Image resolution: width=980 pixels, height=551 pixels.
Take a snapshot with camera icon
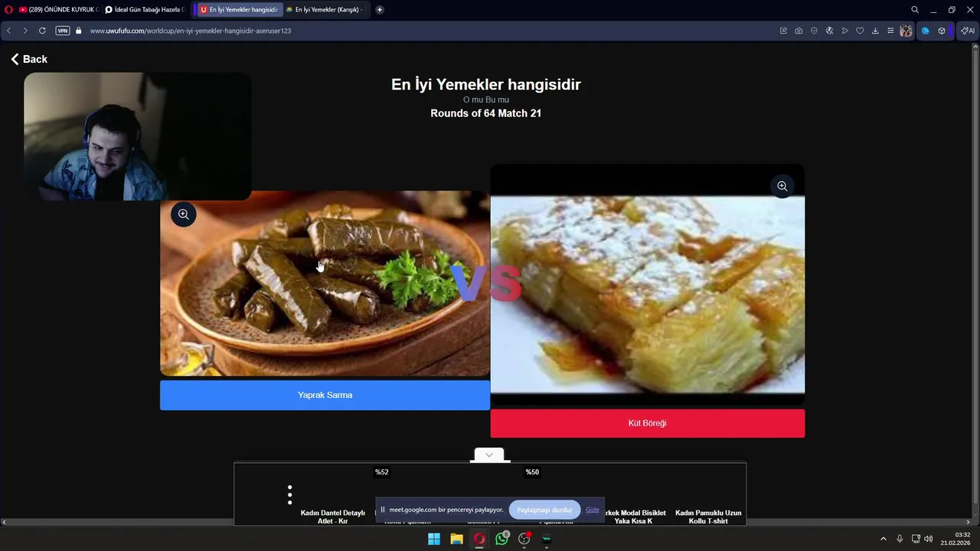pos(799,31)
